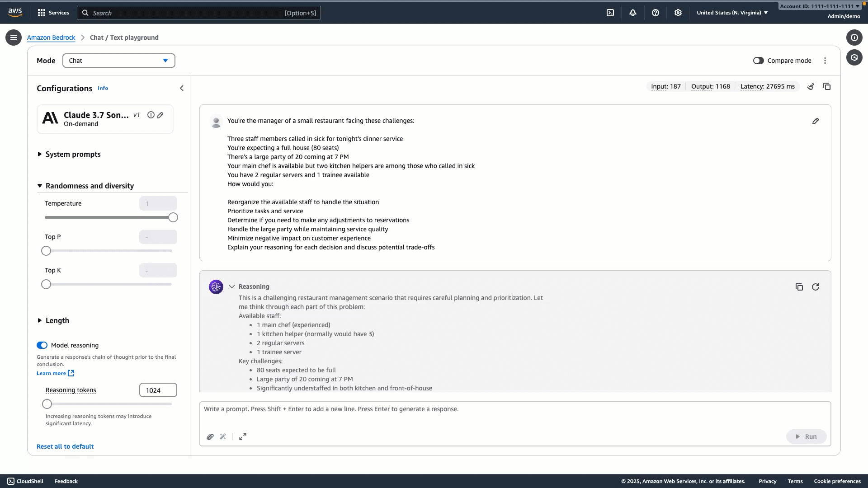Expand the prompt box to fullscreen

tap(242, 436)
